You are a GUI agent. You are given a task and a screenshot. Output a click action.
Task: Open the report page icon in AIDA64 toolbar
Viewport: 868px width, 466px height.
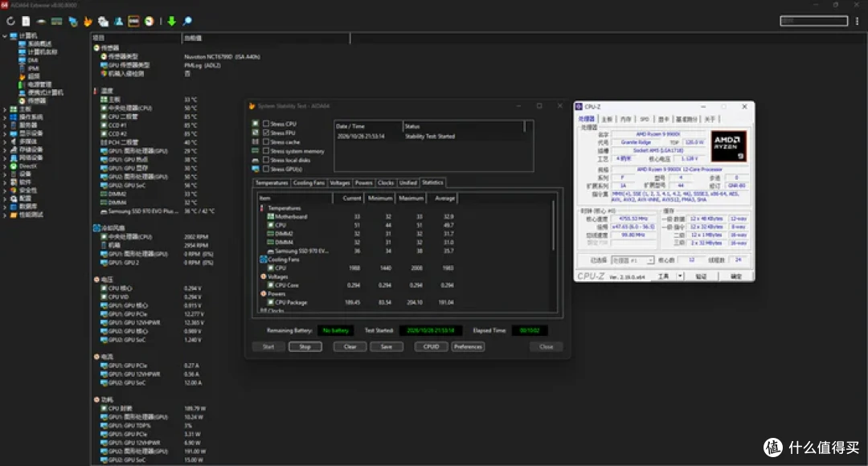pyautogui.click(x=26, y=22)
